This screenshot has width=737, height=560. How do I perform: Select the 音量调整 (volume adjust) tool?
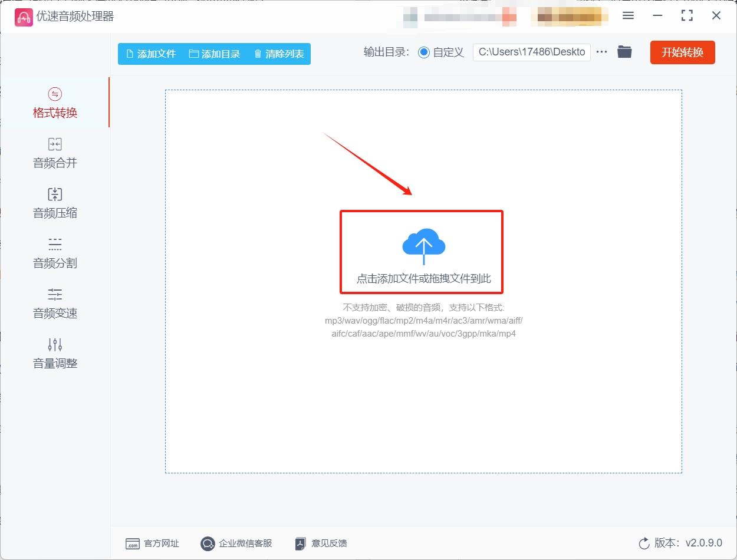55,354
